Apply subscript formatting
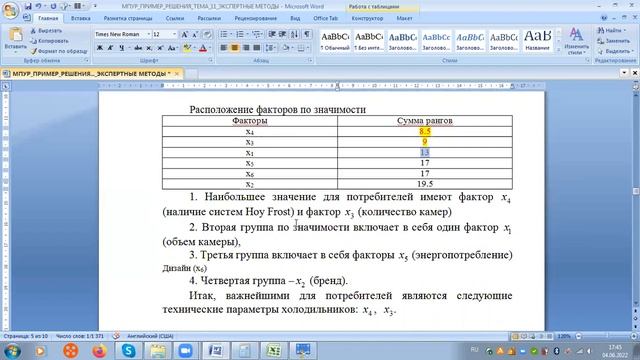The height and width of the screenshot is (360, 640). click(x=149, y=48)
